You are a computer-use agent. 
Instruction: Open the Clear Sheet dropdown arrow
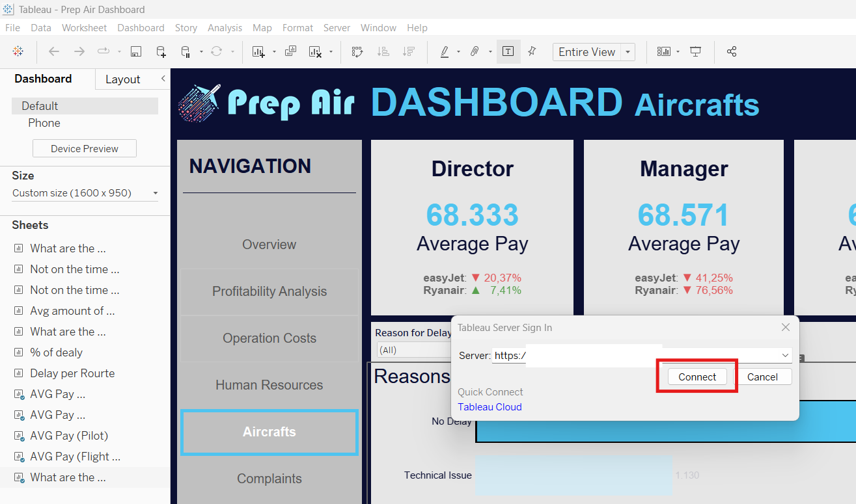pos(331,52)
